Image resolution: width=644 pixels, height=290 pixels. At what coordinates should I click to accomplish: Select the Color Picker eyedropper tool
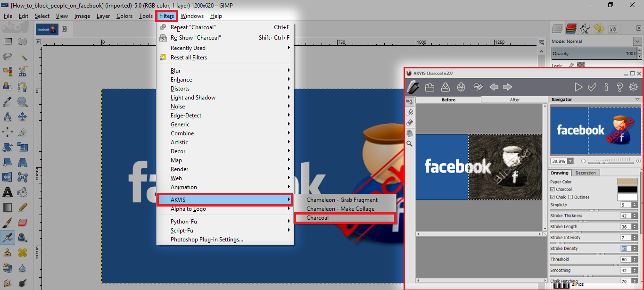point(8,101)
